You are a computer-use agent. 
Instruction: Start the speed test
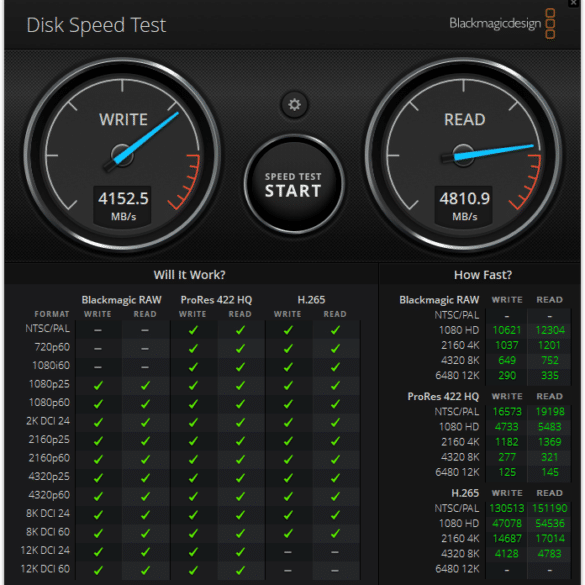tap(294, 184)
